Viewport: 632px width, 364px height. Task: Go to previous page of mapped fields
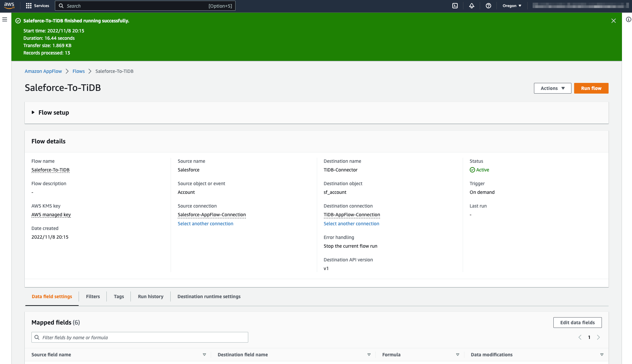tap(580, 337)
